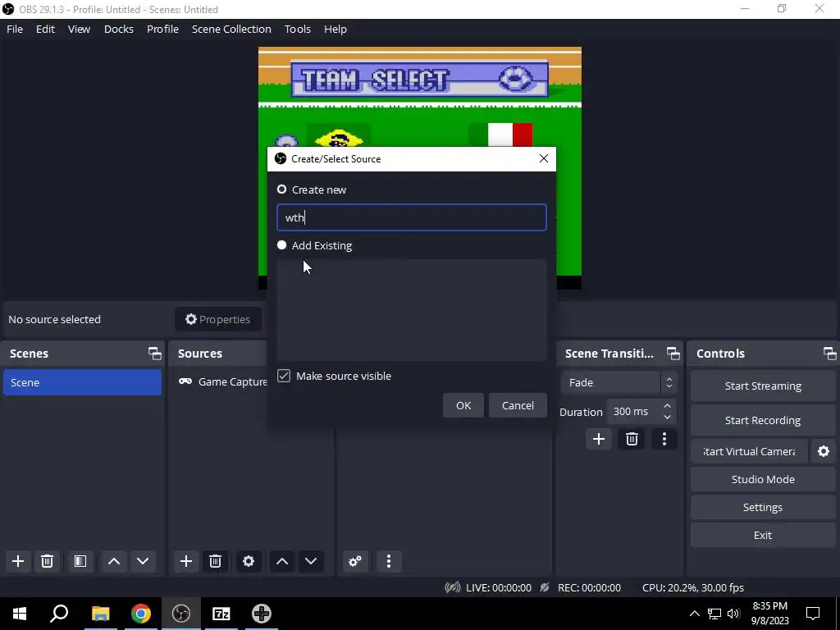The image size is (840, 630).
Task: Click the Exit button in Controls
Action: 763,535
